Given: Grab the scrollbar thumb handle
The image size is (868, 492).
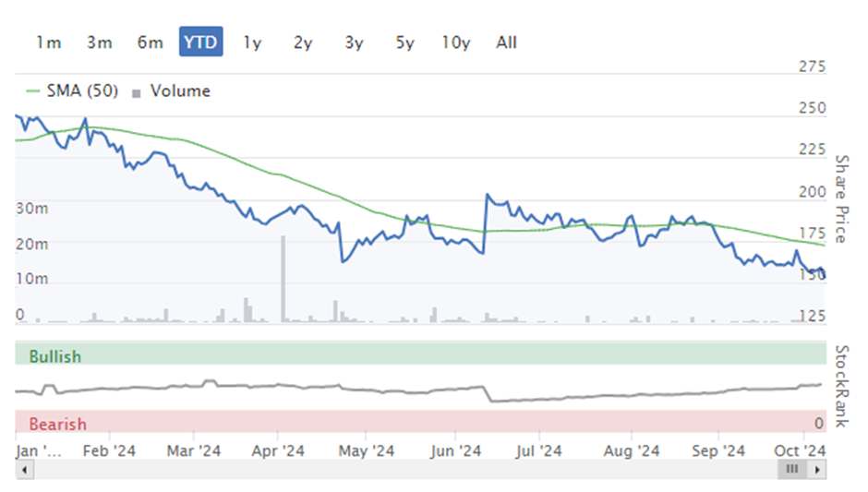Looking at the screenshot, I should tap(792, 469).
